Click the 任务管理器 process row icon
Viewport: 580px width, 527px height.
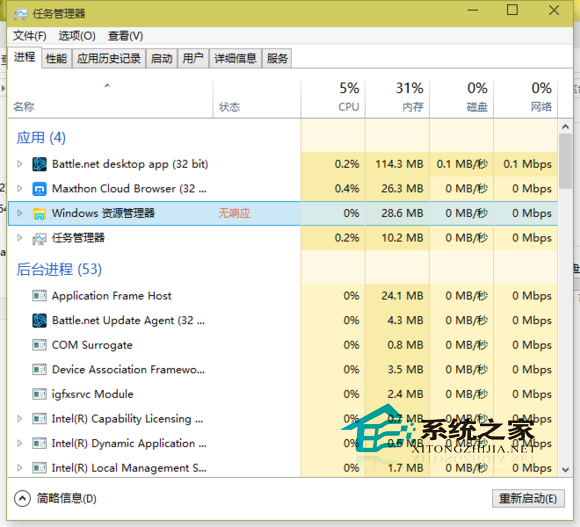coord(40,239)
